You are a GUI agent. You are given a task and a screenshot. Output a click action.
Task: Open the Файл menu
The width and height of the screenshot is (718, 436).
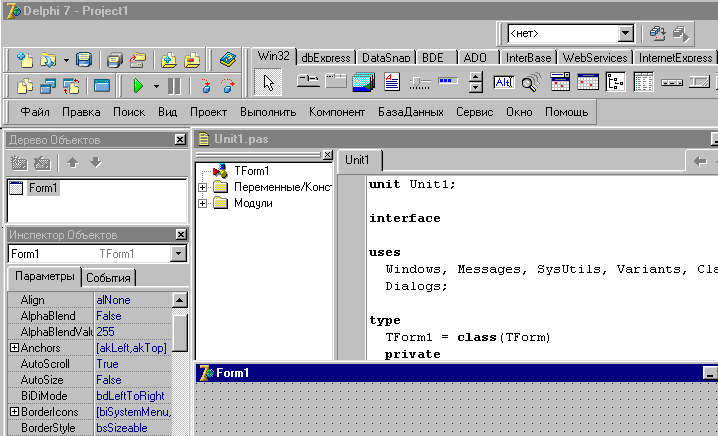pyautogui.click(x=35, y=112)
